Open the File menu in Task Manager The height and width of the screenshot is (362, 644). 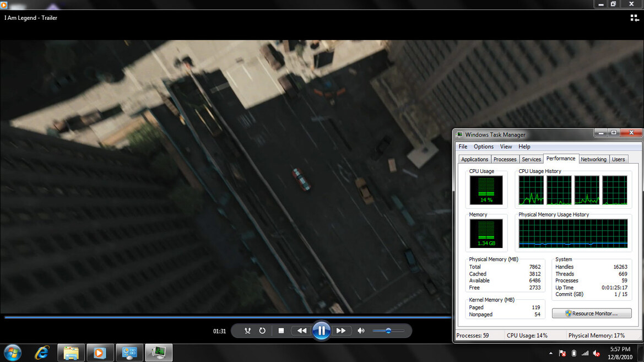click(x=463, y=147)
